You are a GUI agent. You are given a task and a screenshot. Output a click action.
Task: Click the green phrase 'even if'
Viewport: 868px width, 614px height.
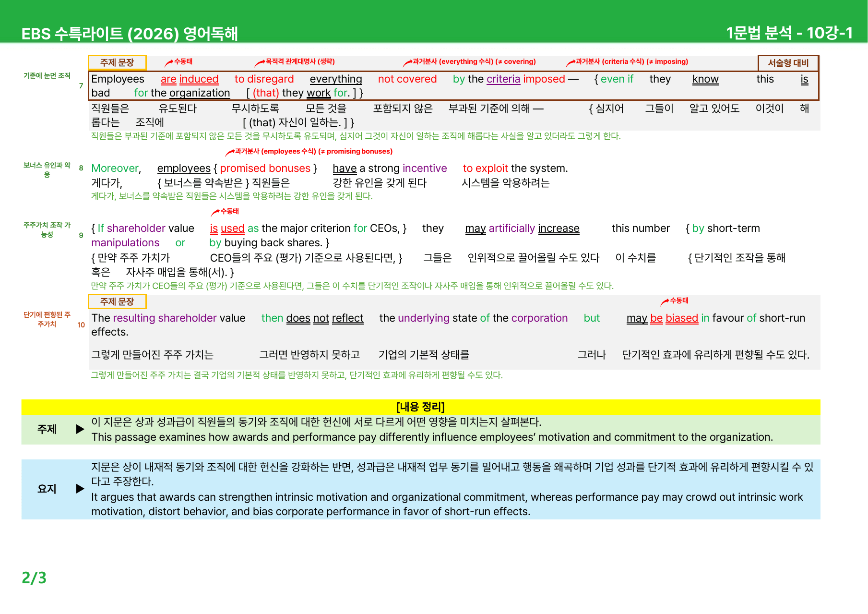tap(617, 79)
